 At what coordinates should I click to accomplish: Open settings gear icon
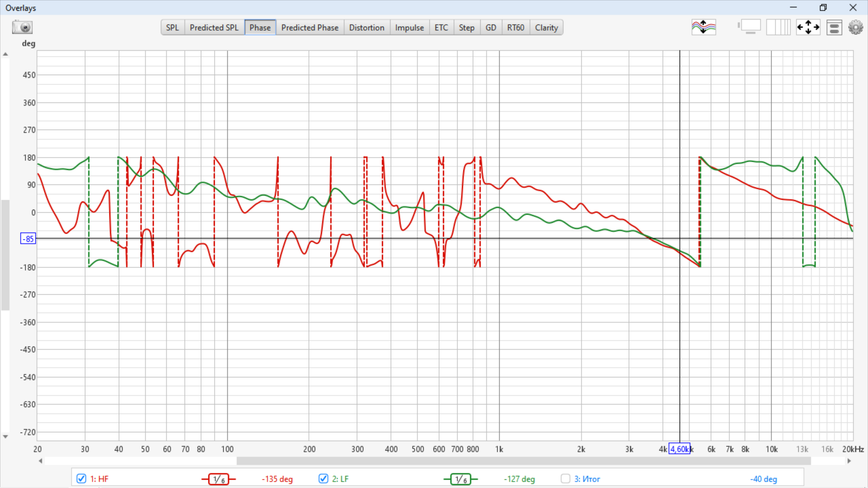click(855, 28)
